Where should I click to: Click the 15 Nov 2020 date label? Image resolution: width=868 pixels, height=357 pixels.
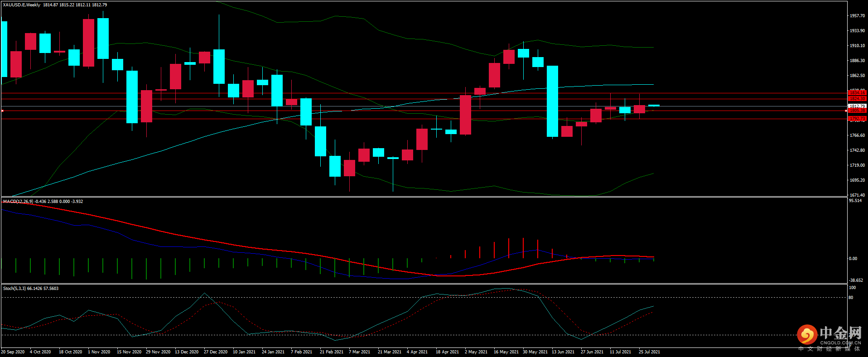pos(129,352)
